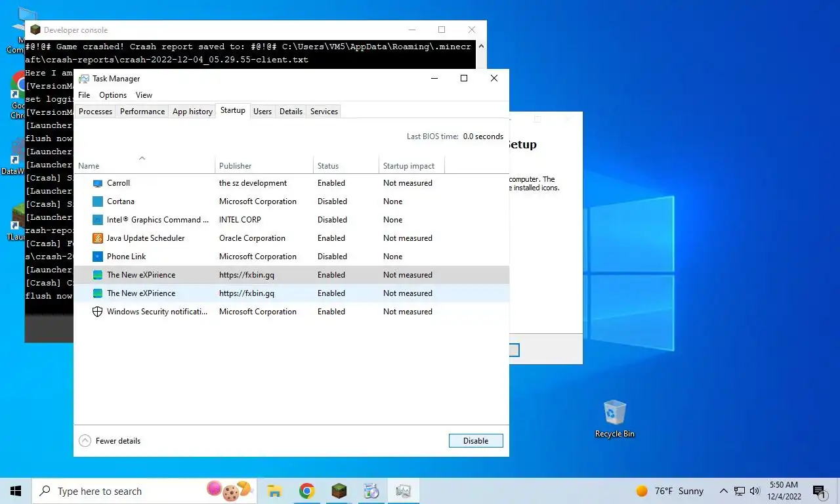Select the Java Update Scheduler row

[291, 238]
